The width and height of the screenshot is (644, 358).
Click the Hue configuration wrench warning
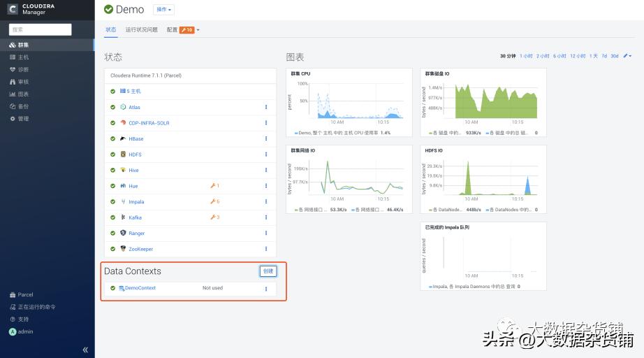(215, 186)
